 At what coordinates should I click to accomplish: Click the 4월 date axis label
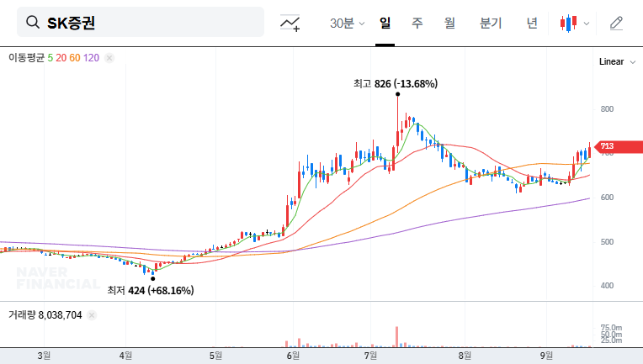(125, 356)
